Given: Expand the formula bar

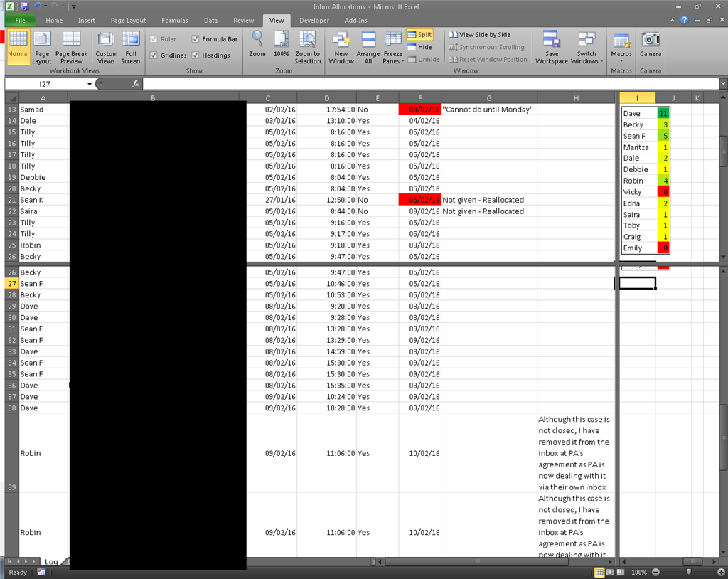Looking at the screenshot, I should tap(723, 84).
